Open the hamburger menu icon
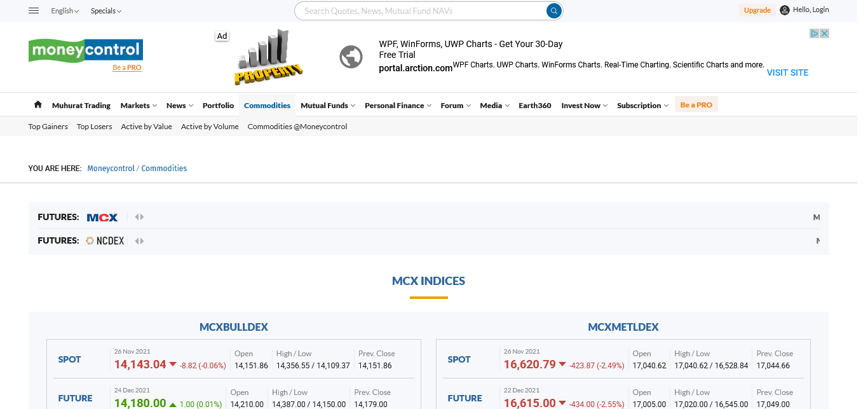Screen dimensions: 868x409 point(34,11)
